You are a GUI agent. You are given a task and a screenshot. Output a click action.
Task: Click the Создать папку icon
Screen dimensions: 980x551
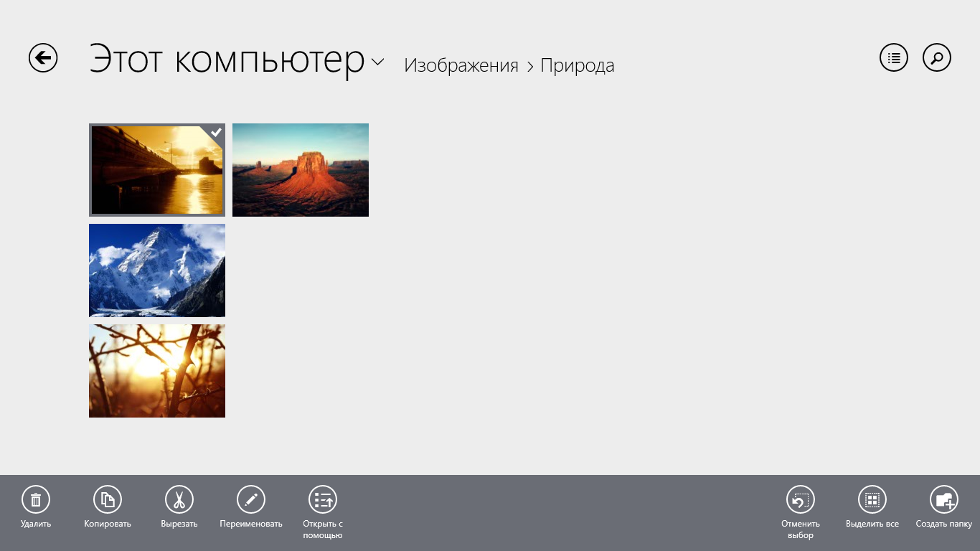pyautogui.click(x=944, y=499)
